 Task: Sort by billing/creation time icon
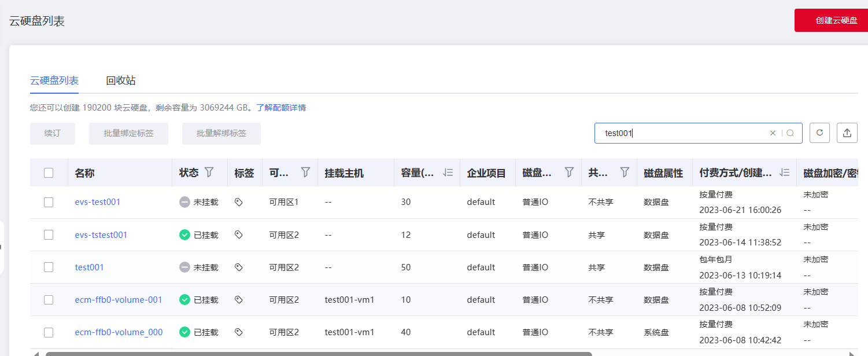click(x=785, y=173)
